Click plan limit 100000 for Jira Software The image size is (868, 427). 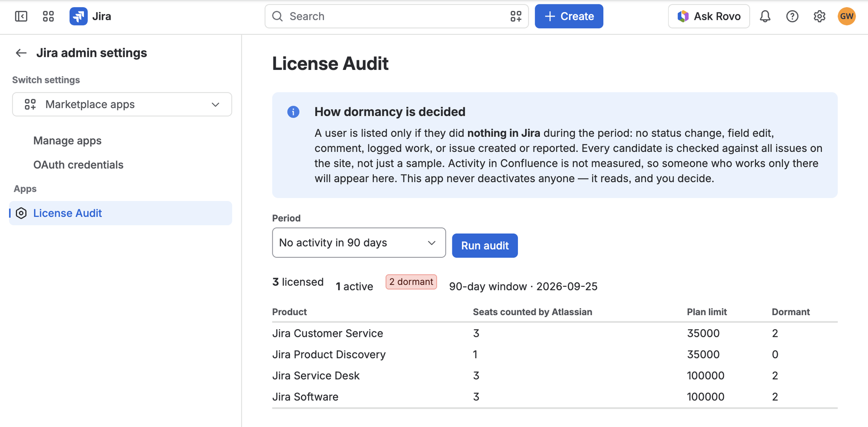coord(705,397)
